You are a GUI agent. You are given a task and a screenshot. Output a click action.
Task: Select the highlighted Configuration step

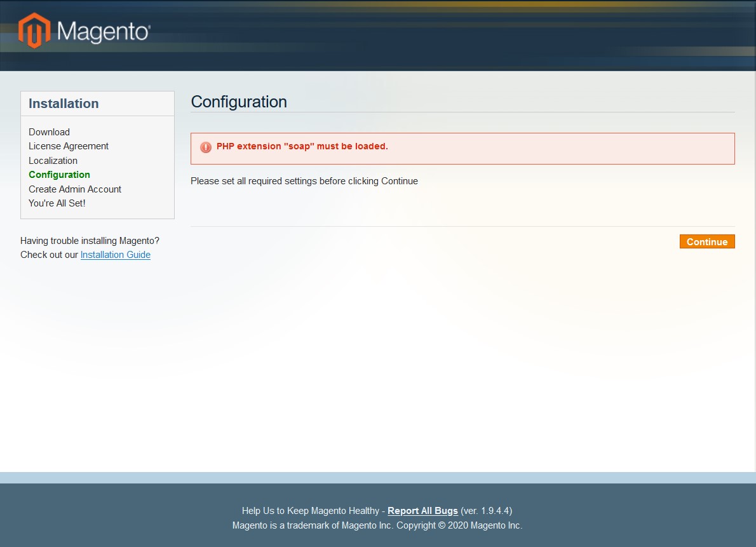pyautogui.click(x=59, y=174)
